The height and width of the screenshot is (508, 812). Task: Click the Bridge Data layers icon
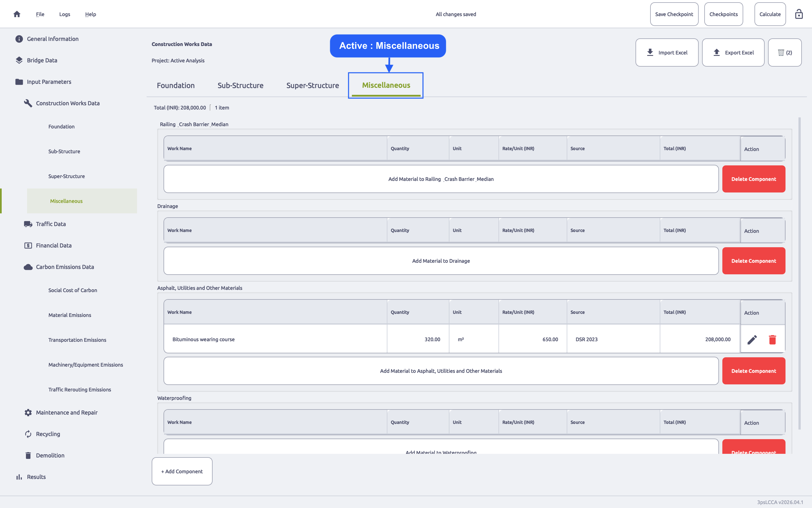[19, 60]
